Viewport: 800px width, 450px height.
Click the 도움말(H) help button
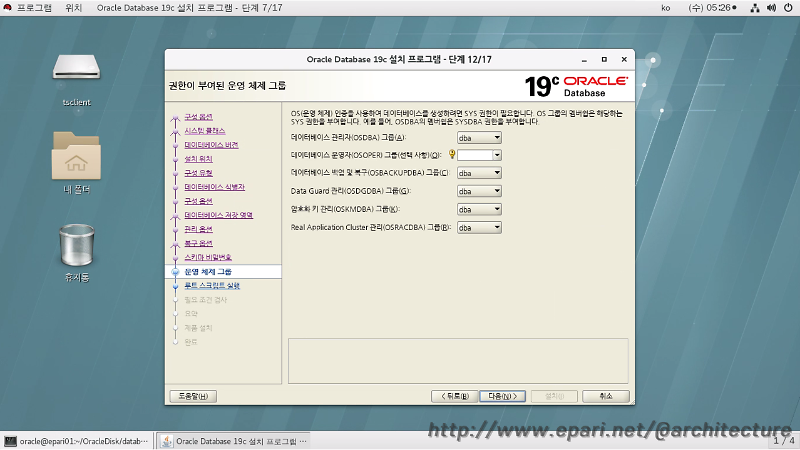click(x=193, y=396)
